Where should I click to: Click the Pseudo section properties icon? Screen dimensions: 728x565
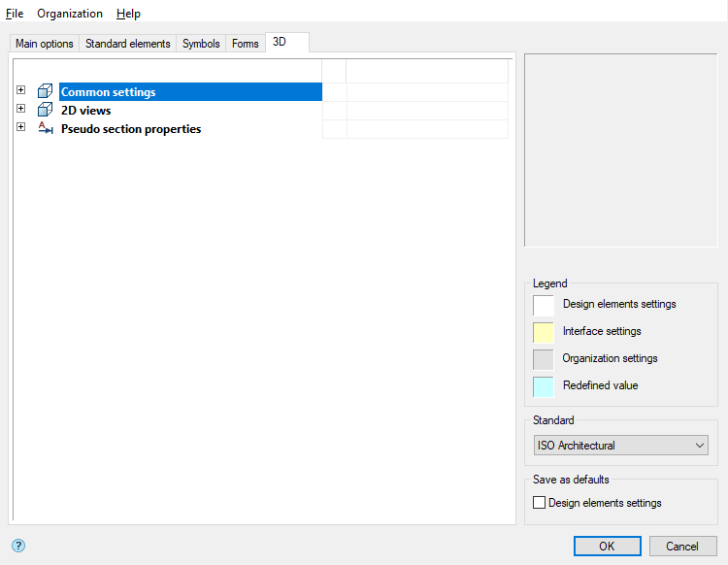pos(45,128)
